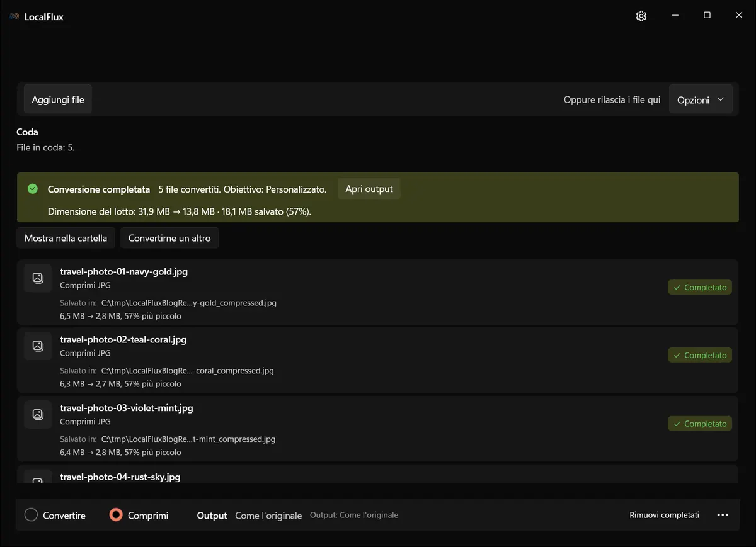Click the Aggiungi file button
Image resolution: width=756 pixels, height=547 pixels.
coord(58,99)
